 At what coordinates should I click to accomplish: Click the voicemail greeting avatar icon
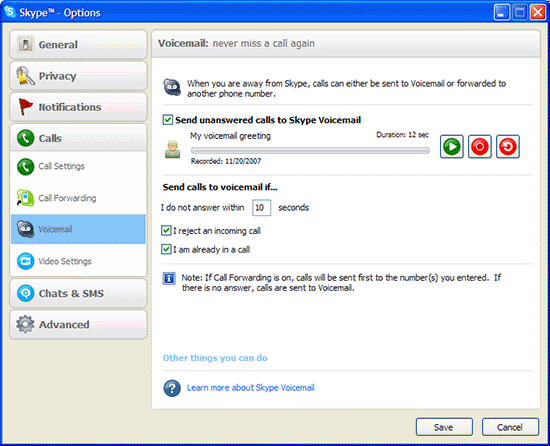click(172, 149)
